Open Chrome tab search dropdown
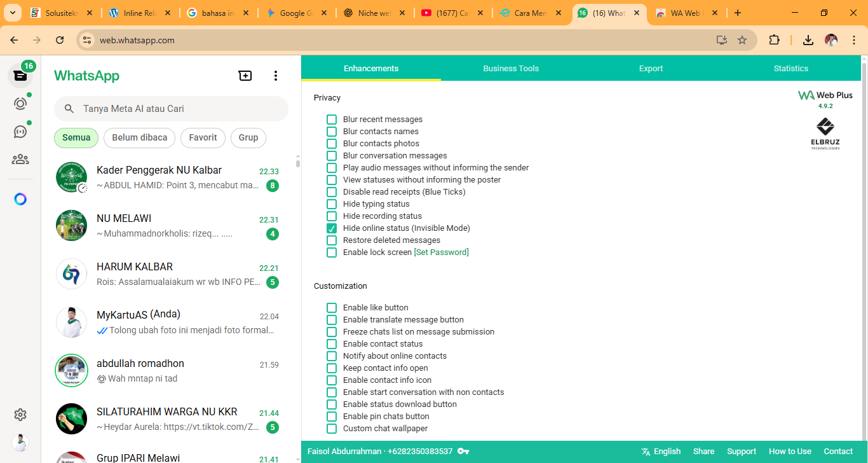 [x=12, y=12]
